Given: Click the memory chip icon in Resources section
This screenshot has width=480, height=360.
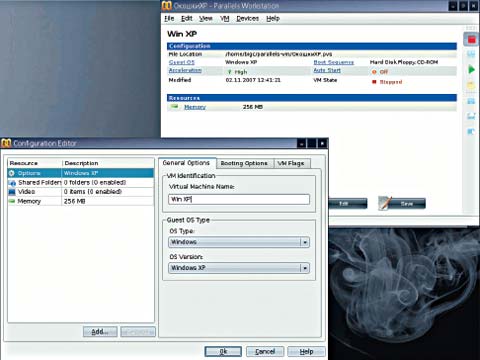Looking at the screenshot, I should [174, 107].
